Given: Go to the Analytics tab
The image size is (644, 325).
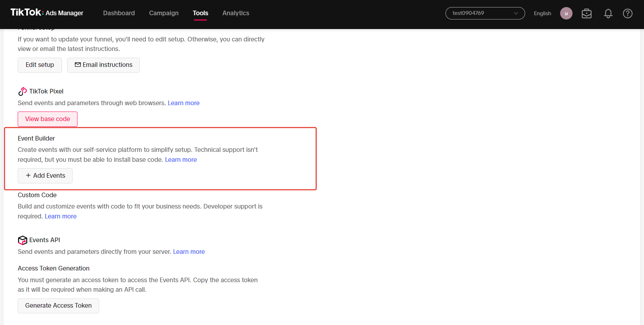Looking at the screenshot, I should (236, 13).
